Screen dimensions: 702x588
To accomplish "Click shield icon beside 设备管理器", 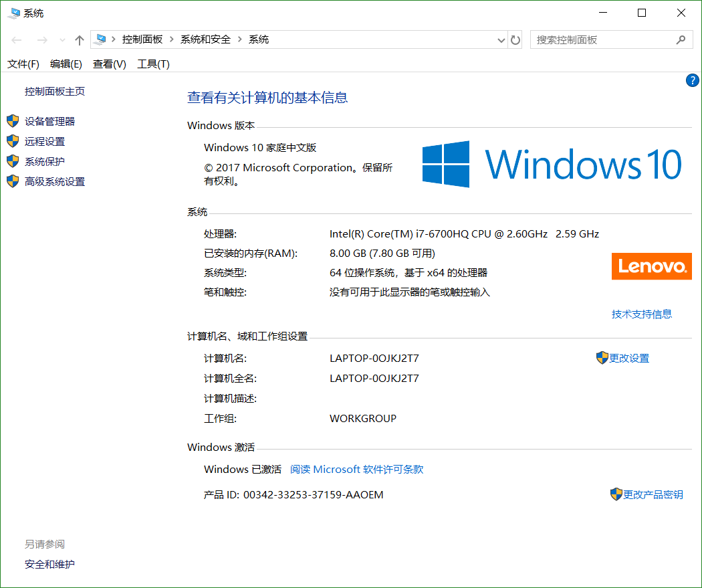I will (13, 121).
